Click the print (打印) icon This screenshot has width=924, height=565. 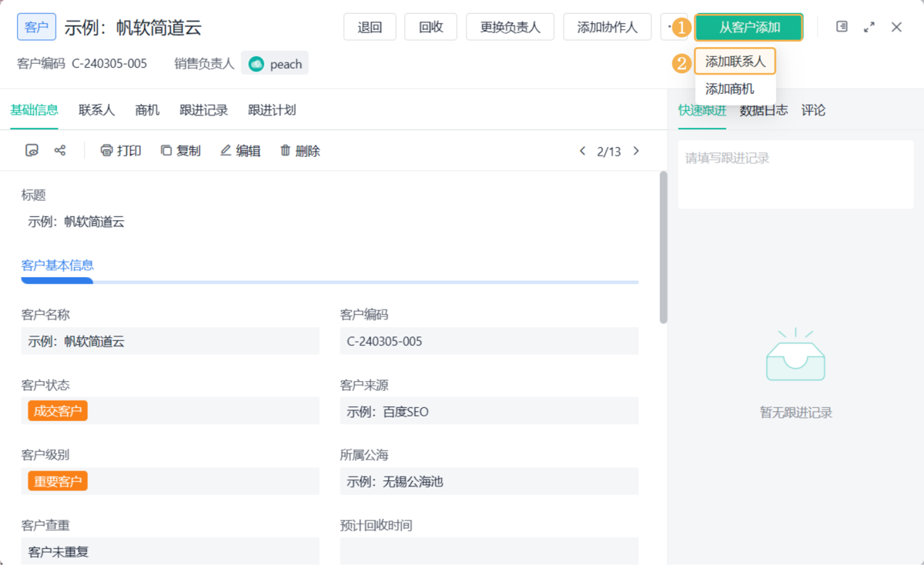click(107, 151)
